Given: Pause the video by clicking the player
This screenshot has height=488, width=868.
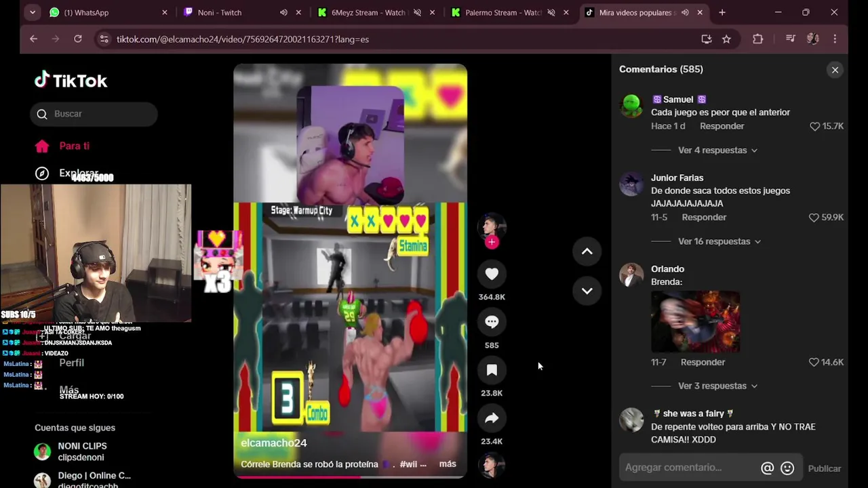Looking at the screenshot, I should click(x=350, y=271).
